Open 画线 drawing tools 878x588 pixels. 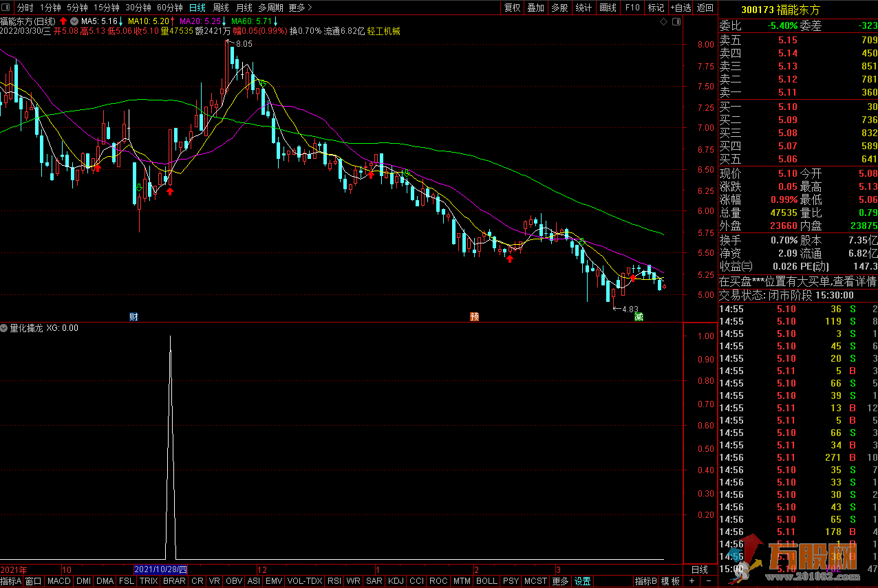(x=608, y=8)
